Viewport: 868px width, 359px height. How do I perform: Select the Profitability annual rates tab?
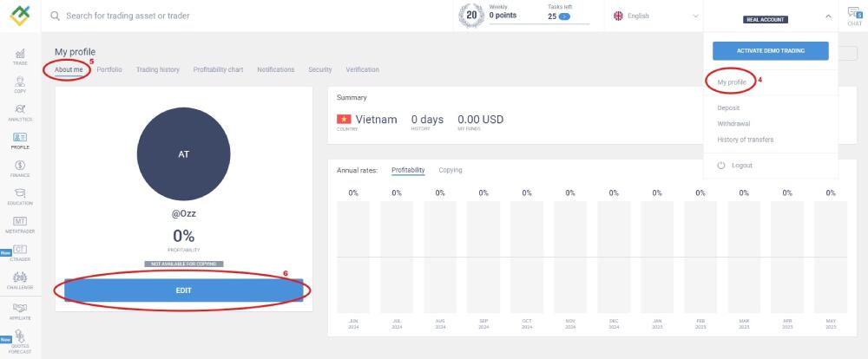[x=408, y=170]
